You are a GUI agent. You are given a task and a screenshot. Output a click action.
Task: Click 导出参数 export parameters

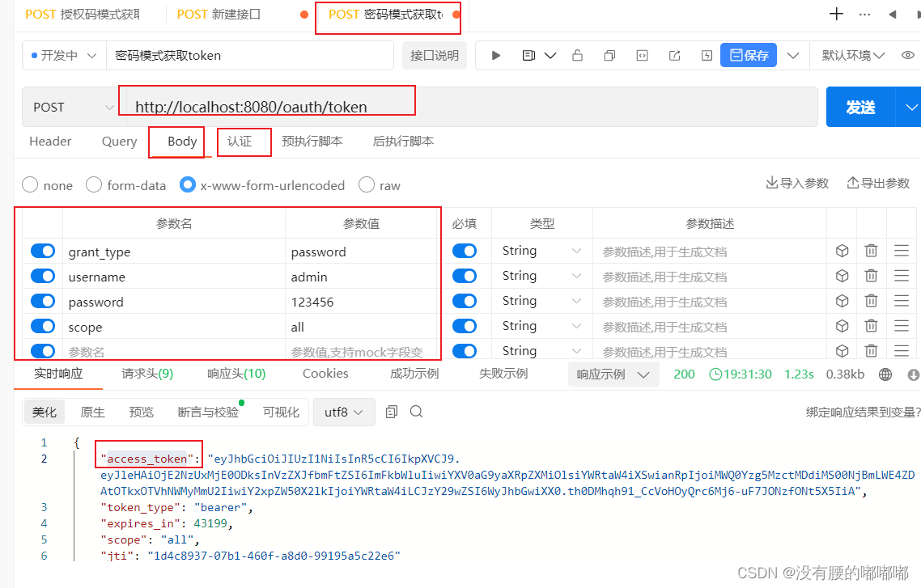coord(878,183)
